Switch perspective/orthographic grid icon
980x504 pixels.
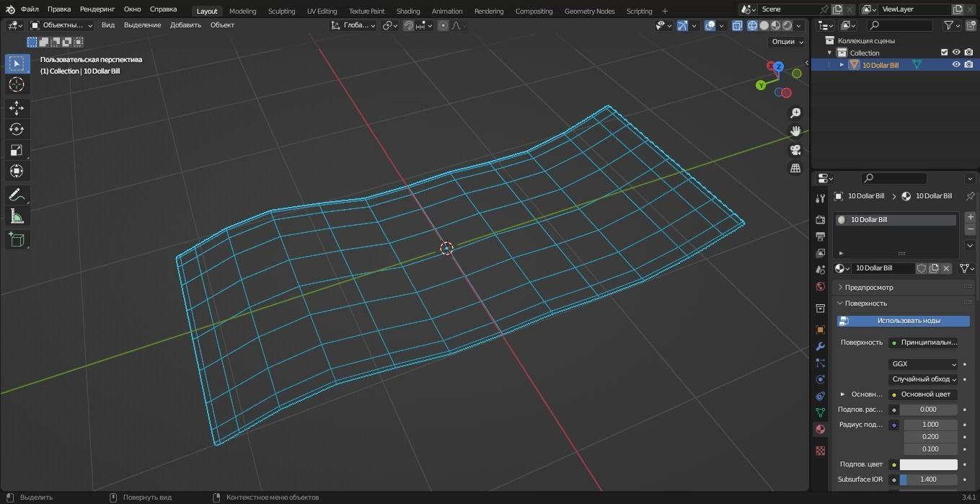pos(795,168)
